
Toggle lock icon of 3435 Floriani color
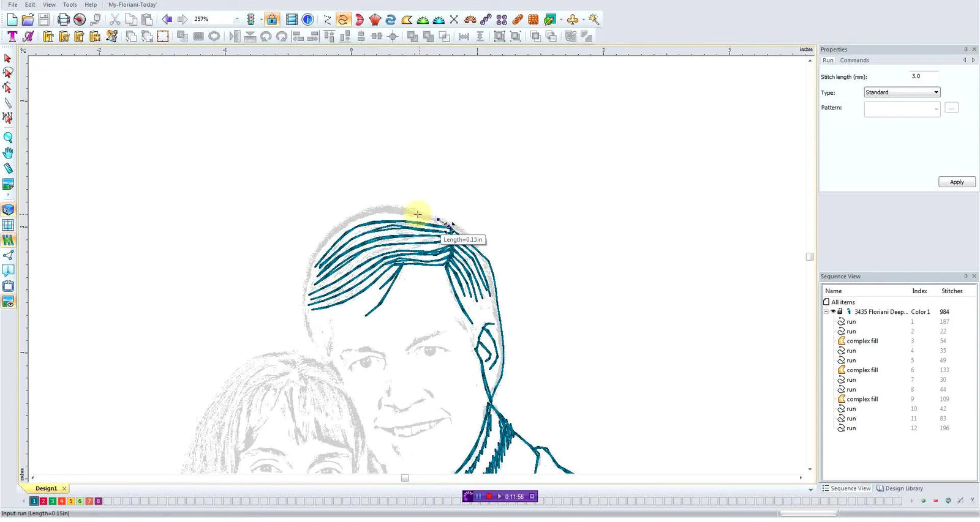pyautogui.click(x=840, y=311)
